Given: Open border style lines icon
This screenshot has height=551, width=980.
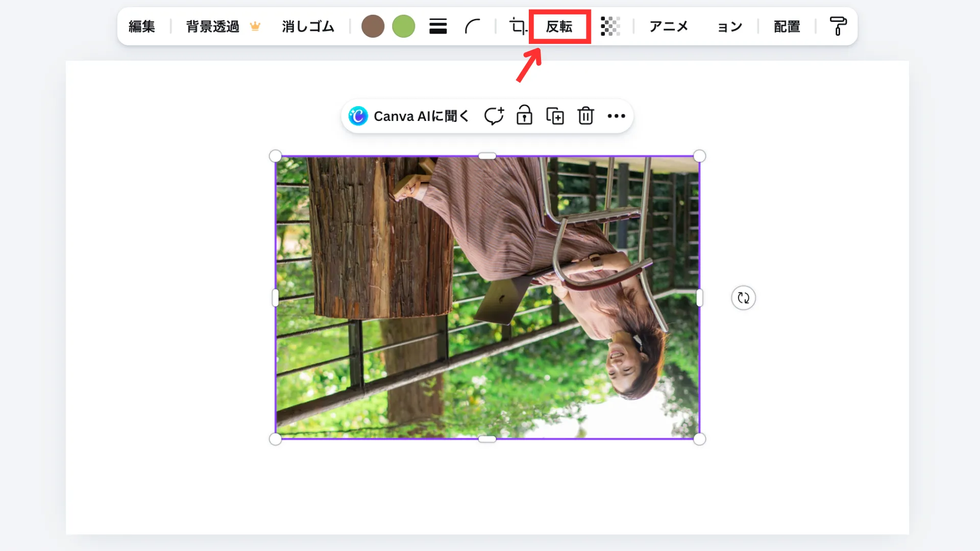Looking at the screenshot, I should point(438,26).
